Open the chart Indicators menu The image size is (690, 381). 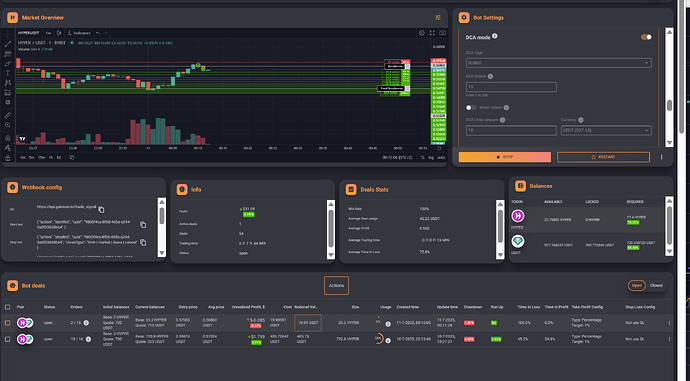tap(79, 33)
